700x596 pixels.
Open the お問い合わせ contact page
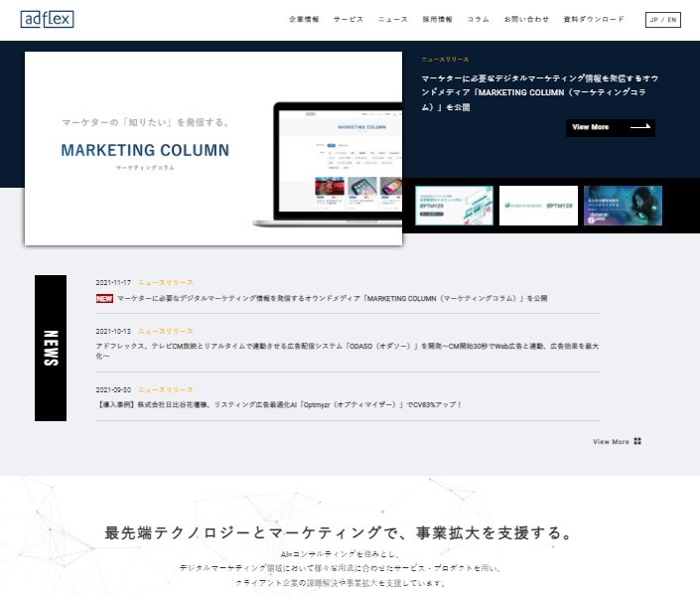tap(526, 19)
